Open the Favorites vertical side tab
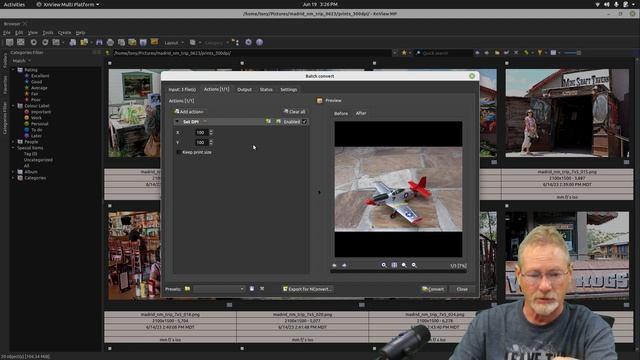This screenshot has height=360, width=640. tap(5, 84)
